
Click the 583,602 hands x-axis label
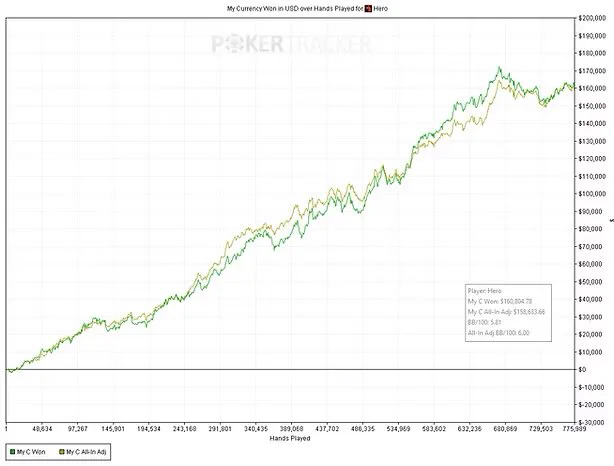pos(434,429)
